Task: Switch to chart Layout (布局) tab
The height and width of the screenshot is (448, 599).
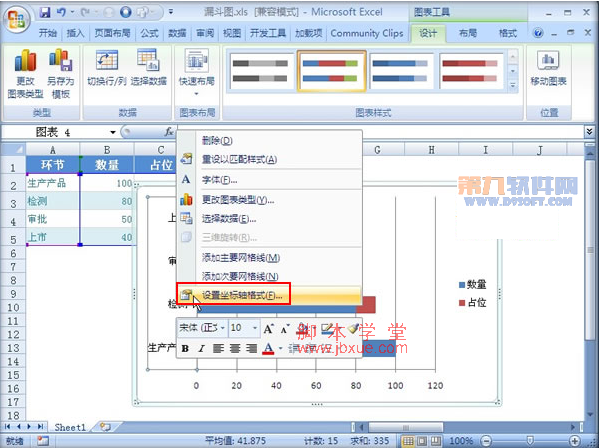Action: point(468,34)
